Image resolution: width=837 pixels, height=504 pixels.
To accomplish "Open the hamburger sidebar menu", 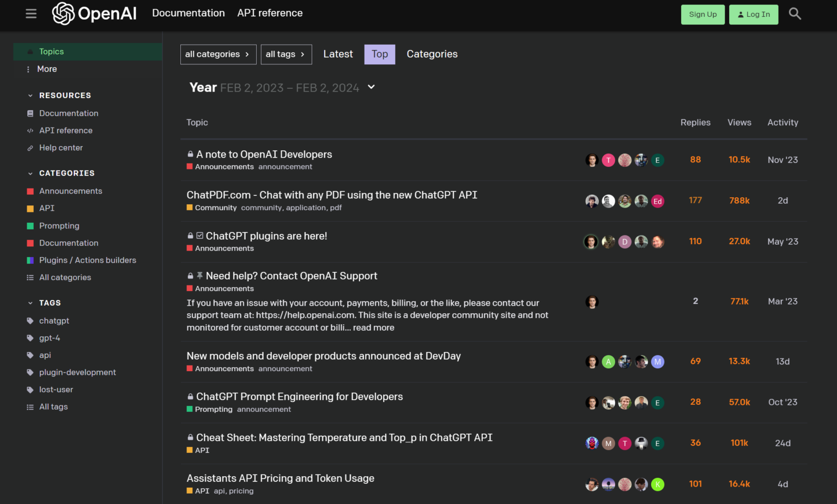I will [31, 14].
